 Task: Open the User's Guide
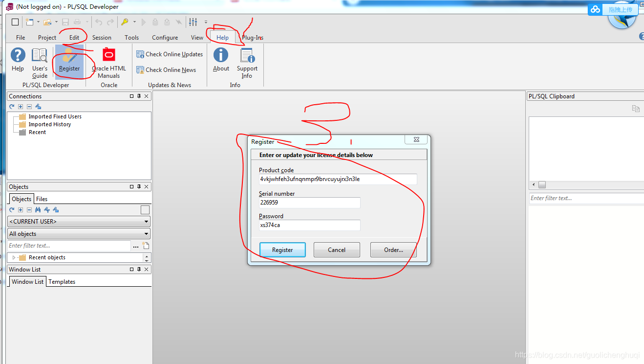(40, 63)
